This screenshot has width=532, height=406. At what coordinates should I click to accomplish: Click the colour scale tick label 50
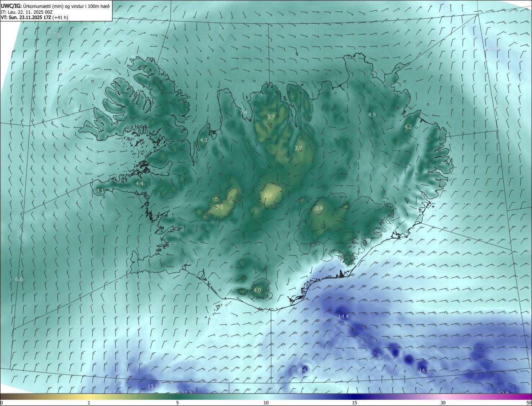click(529, 403)
